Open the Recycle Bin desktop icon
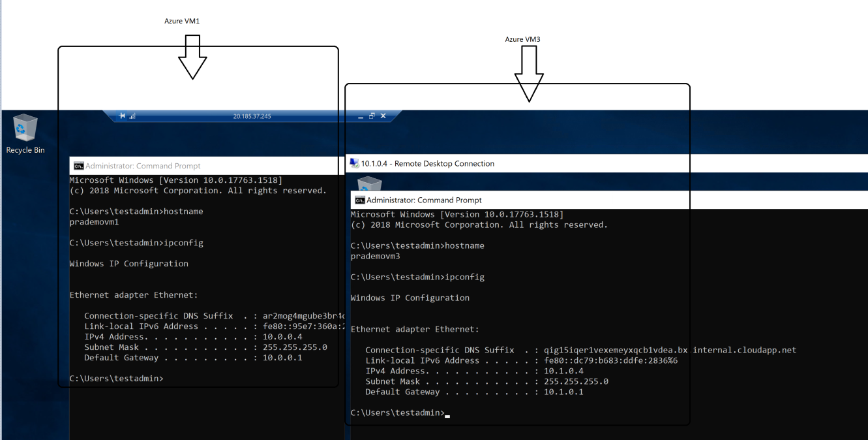Image resolution: width=868 pixels, height=440 pixels. pos(25,134)
